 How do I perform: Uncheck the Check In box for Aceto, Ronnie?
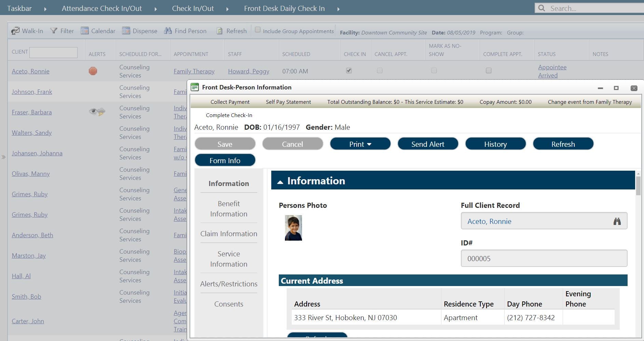point(348,70)
